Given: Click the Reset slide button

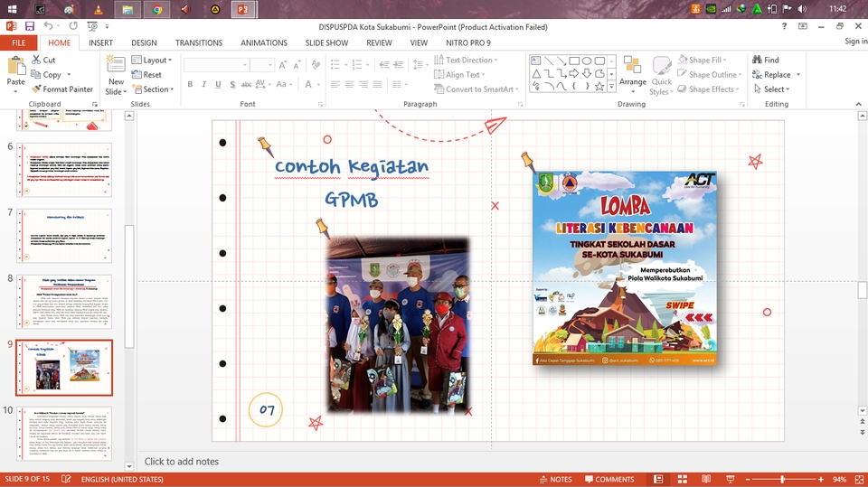Looking at the screenshot, I should click(146, 75).
